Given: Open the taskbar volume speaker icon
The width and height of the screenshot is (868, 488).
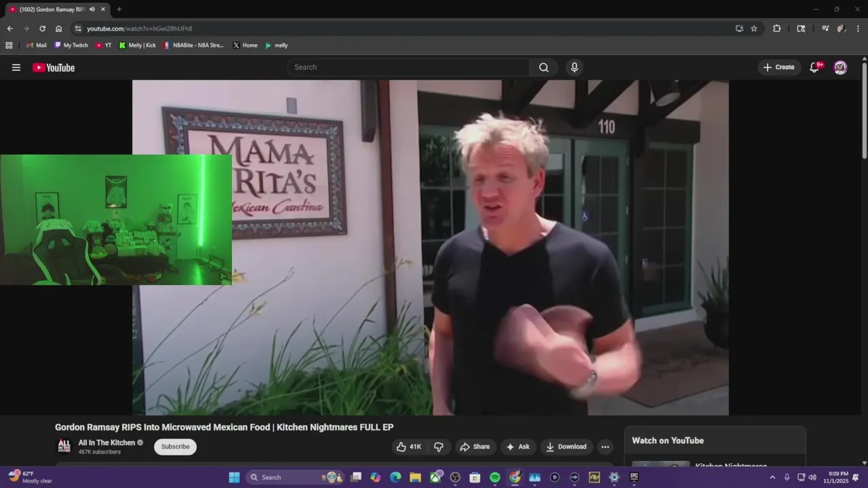Looking at the screenshot, I should (x=812, y=477).
